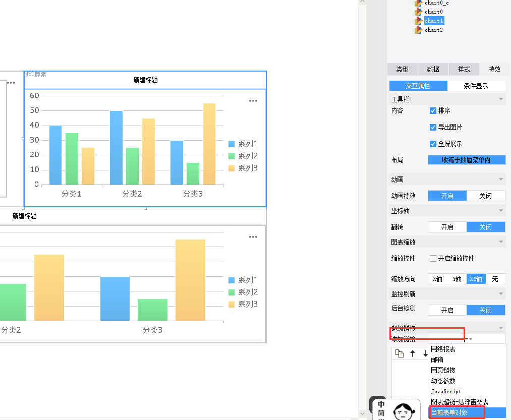Click the move down arrow icon

coord(425,353)
